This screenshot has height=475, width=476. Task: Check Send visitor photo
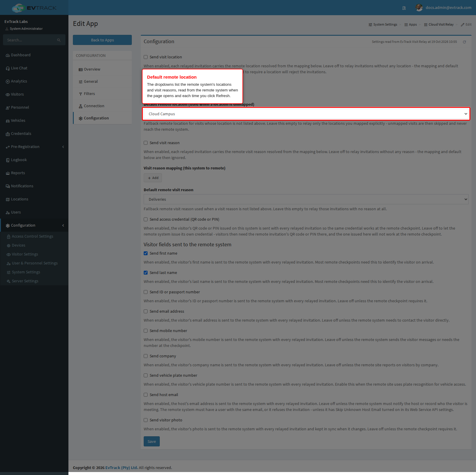click(x=146, y=420)
